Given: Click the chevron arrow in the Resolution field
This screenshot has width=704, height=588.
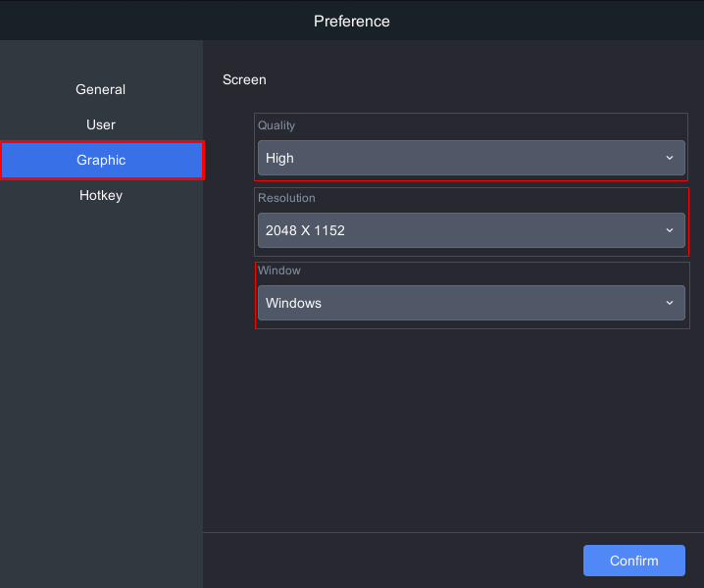Looking at the screenshot, I should coord(670,230).
